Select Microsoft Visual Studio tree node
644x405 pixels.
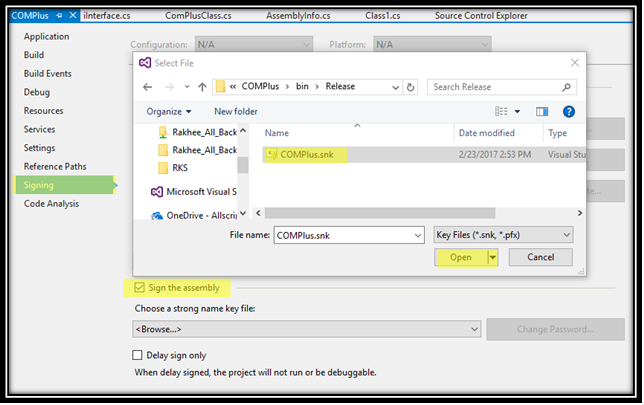(x=194, y=192)
